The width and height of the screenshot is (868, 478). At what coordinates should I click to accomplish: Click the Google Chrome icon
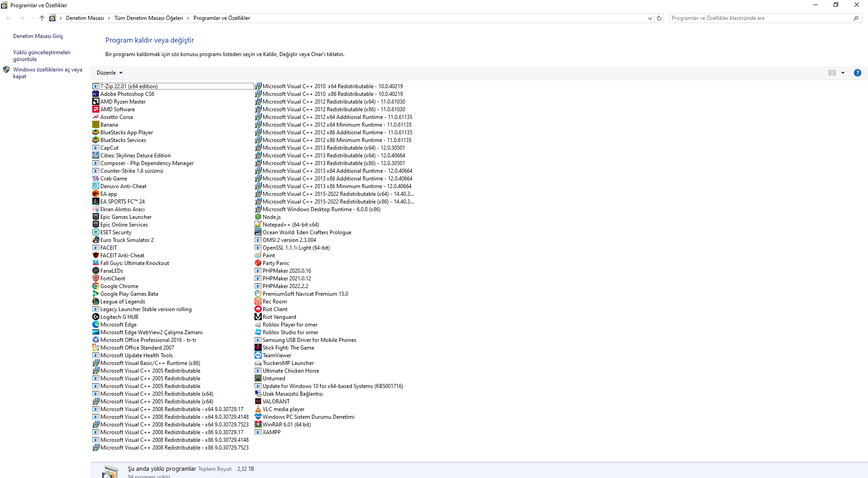(x=96, y=286)
